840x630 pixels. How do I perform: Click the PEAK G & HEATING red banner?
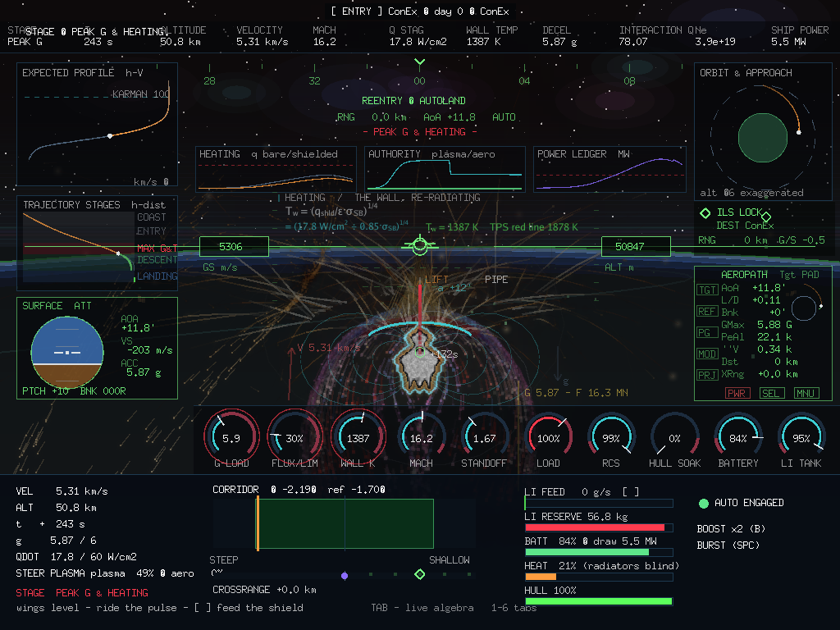pos(419,132)
